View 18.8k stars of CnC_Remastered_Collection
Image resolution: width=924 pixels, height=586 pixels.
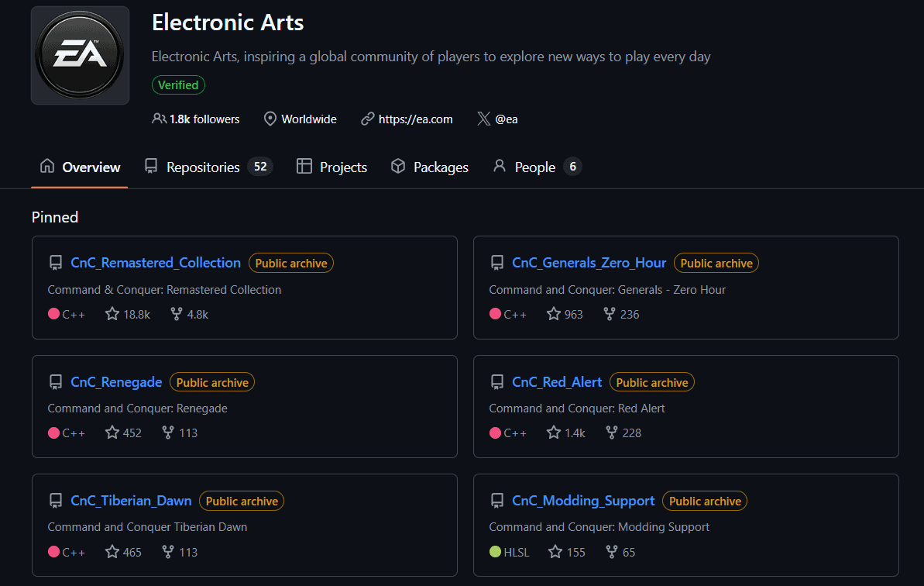tap(128, 314)
